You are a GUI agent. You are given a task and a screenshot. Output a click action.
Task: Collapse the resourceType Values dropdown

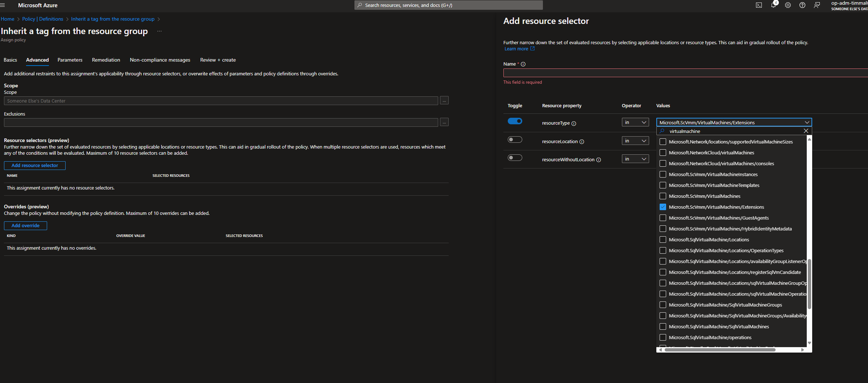[734, 122]
